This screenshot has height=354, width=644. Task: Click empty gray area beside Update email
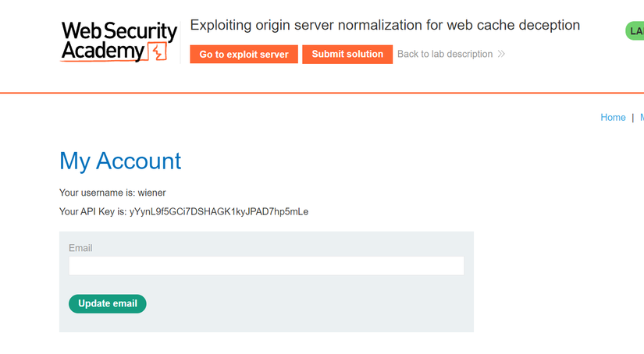point(308,303)
